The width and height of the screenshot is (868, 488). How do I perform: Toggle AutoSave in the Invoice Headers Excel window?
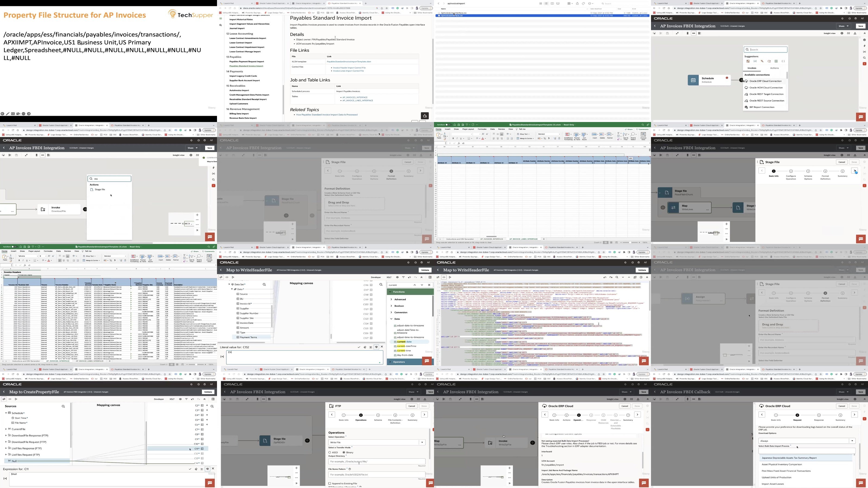(14, 246)
